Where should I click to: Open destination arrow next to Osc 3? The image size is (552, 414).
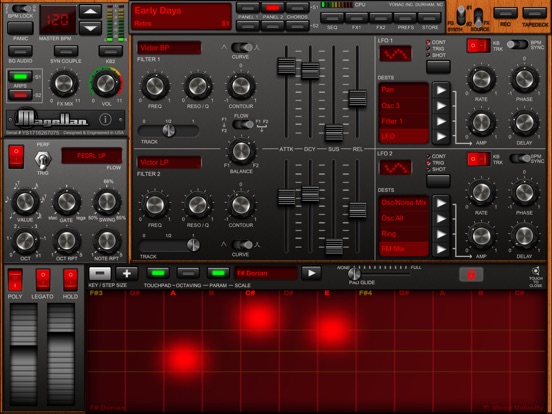(441, 106)
